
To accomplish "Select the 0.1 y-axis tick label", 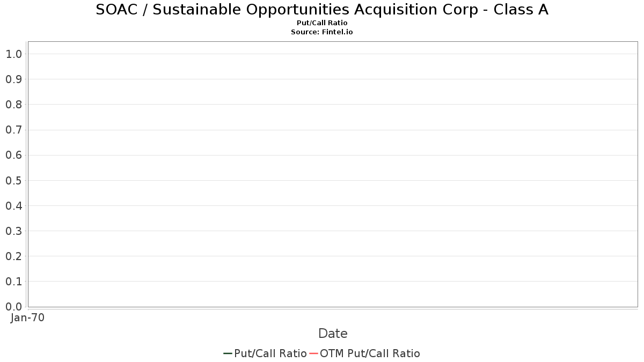I will tap(13, 282).
